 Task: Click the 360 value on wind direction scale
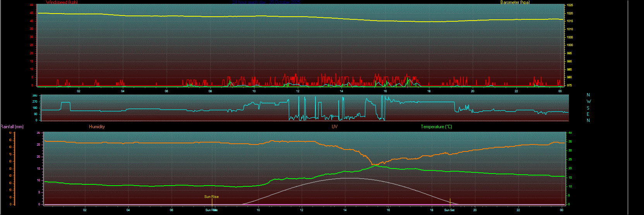pyautogui.click(x=35, y=96)
